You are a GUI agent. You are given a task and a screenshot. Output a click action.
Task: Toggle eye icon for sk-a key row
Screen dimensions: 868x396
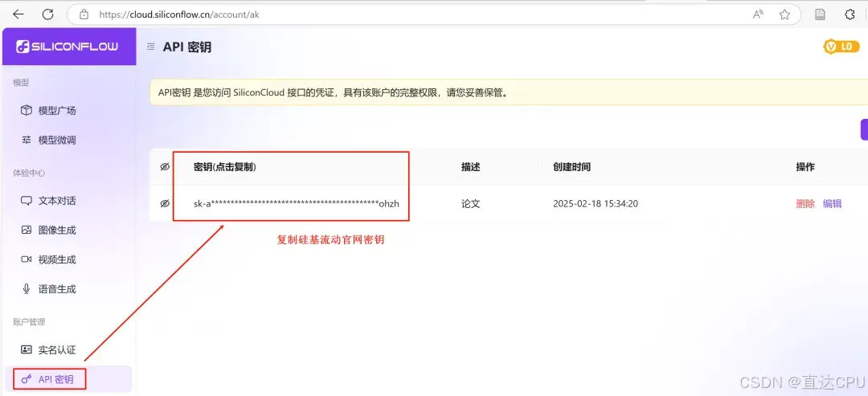(x=165, y=203)
